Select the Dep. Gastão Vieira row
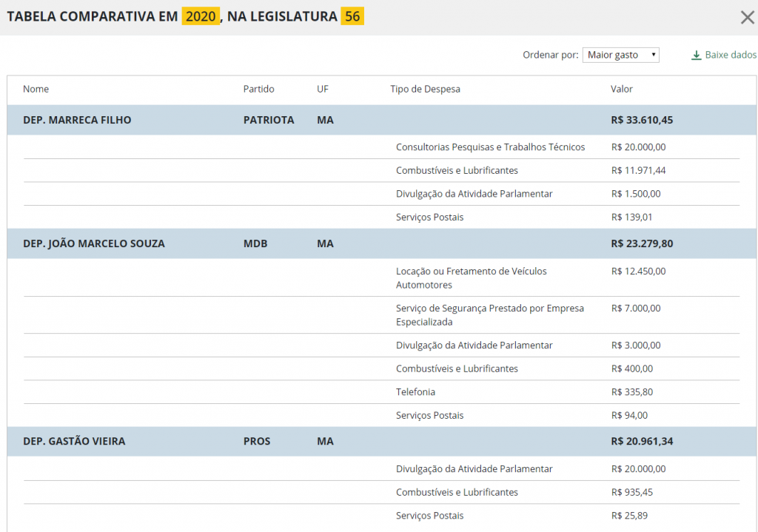 coord(74,442)
